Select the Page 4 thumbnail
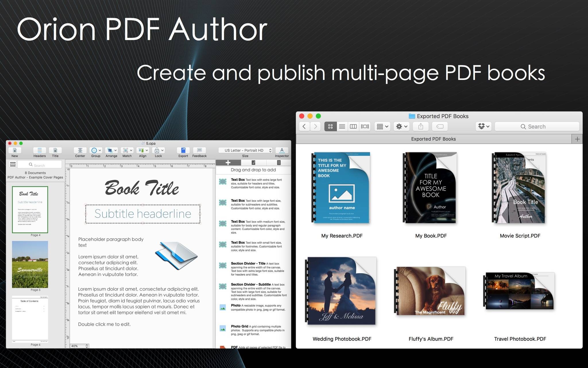 coord(30,210)
